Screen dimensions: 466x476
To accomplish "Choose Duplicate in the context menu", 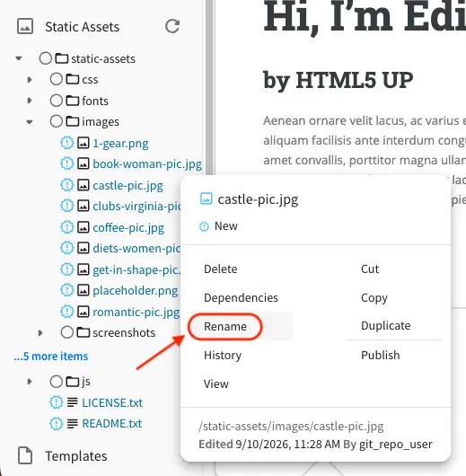I will [x=385, y=326].
